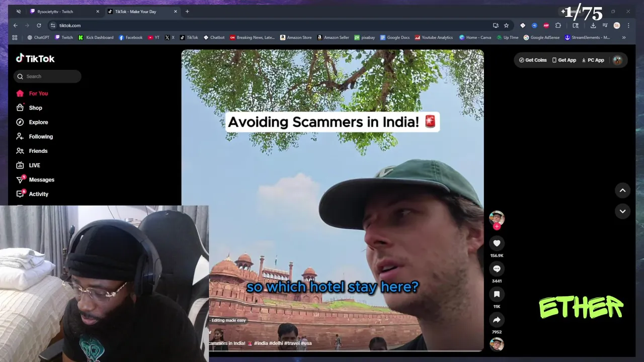Open the Breaking News bookmark
644x362 pixels.
coord(252,38)
